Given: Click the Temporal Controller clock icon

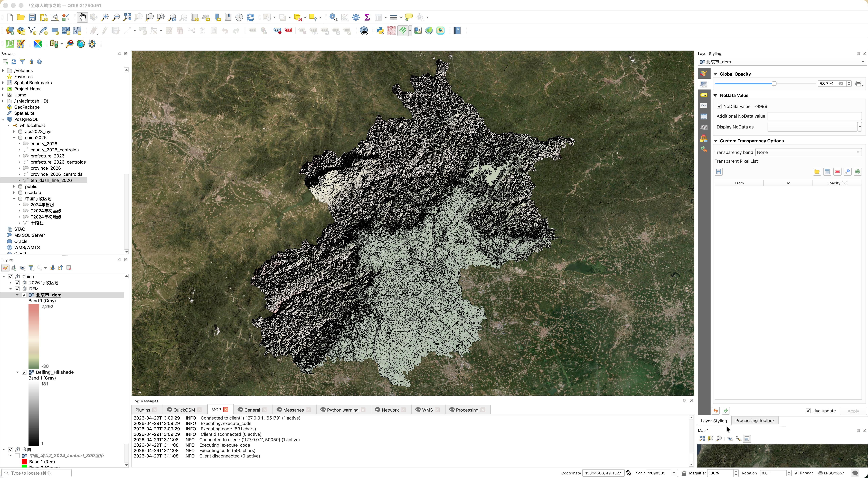Looking at the screenshot, I should click(239, 17).
